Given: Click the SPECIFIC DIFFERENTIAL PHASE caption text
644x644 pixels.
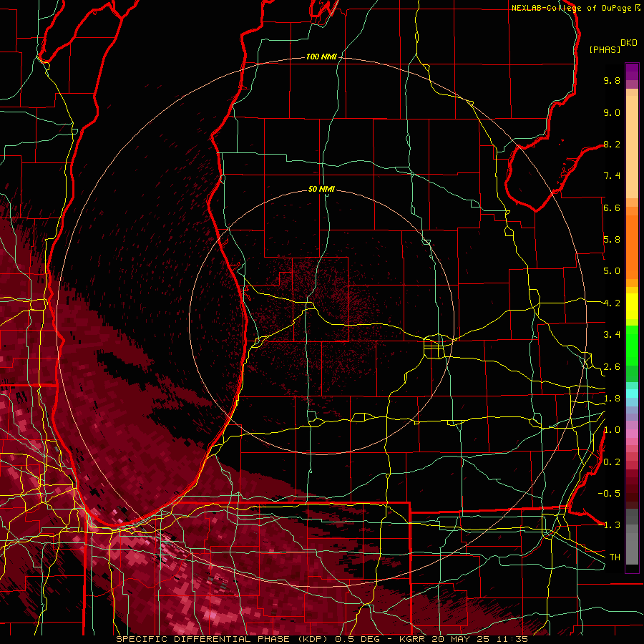Looking at the screenshot, I should click(x=204, y=639).
